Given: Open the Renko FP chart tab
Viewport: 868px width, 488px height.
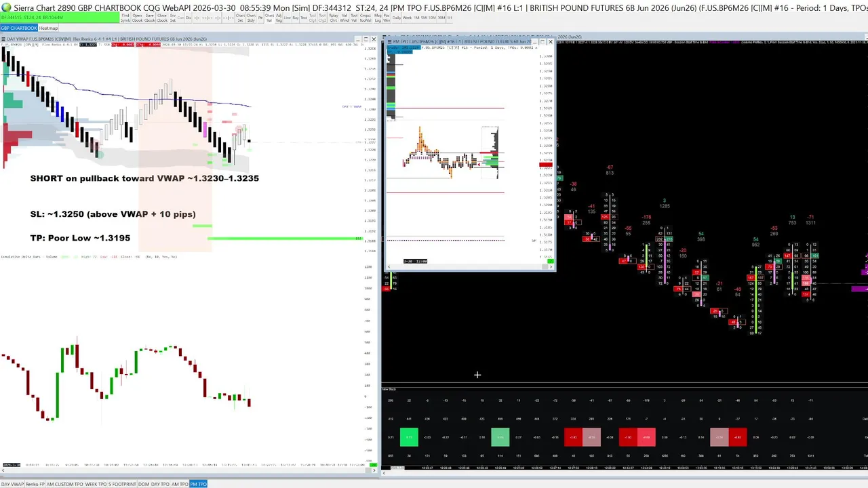Looking at the screenshot, I should pyautogui.click(x=35, y=484).
